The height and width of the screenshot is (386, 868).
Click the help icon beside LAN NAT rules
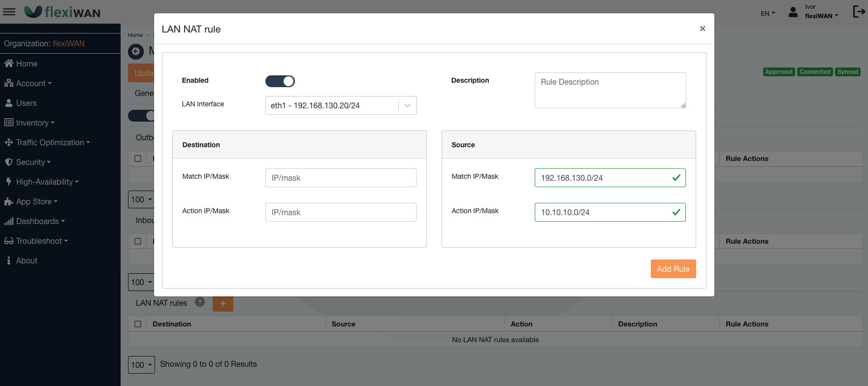(200, 302)
